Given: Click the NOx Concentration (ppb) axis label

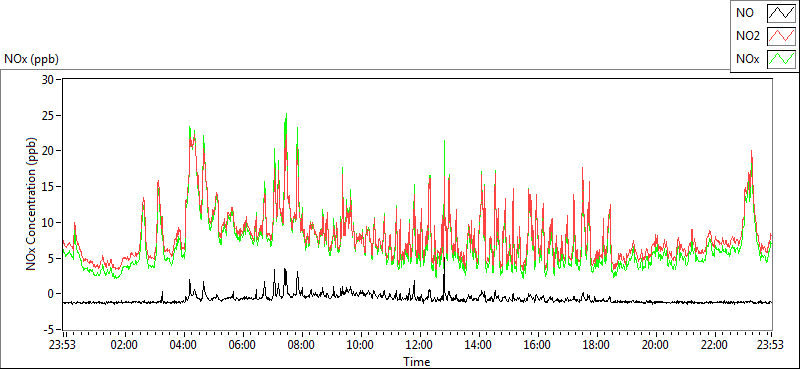Looking at the screenshot, I should [31, 204].
